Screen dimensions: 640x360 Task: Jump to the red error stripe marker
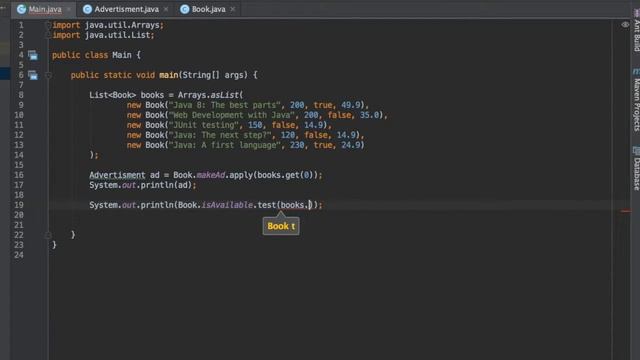point(626,211)
